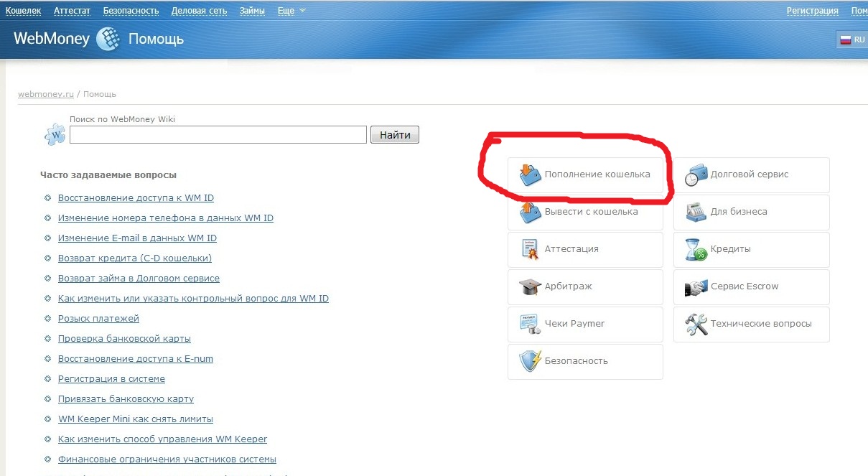868x476 pixels.
Task: Open Изменение номера телефона в данных link
Action: point(165,218)
